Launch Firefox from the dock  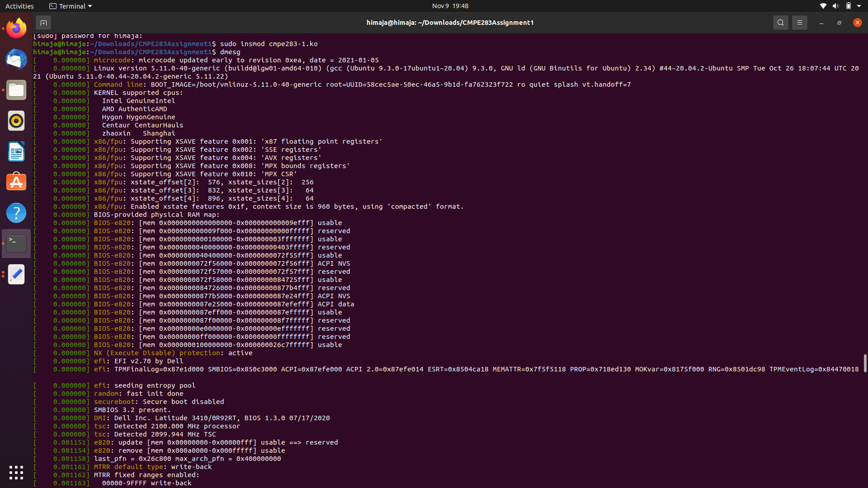click(16, 28)
